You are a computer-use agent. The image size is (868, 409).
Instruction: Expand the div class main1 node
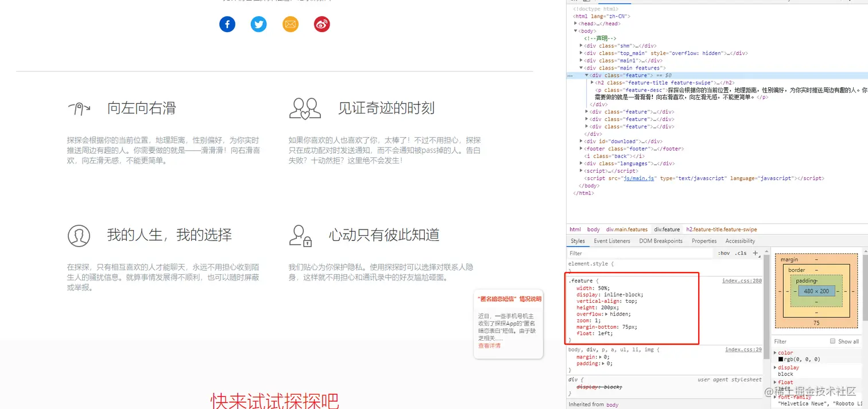click(x=582, y=61)
